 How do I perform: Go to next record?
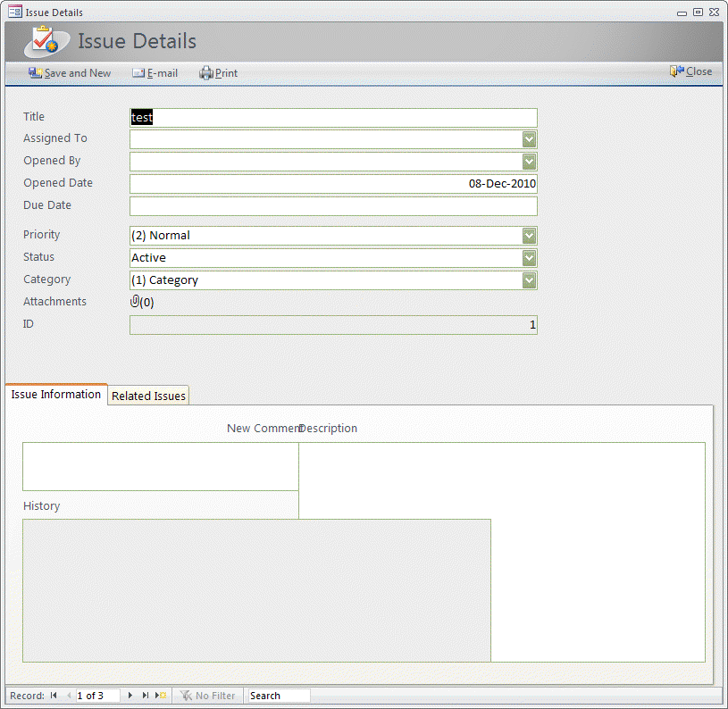click(130, 695)
